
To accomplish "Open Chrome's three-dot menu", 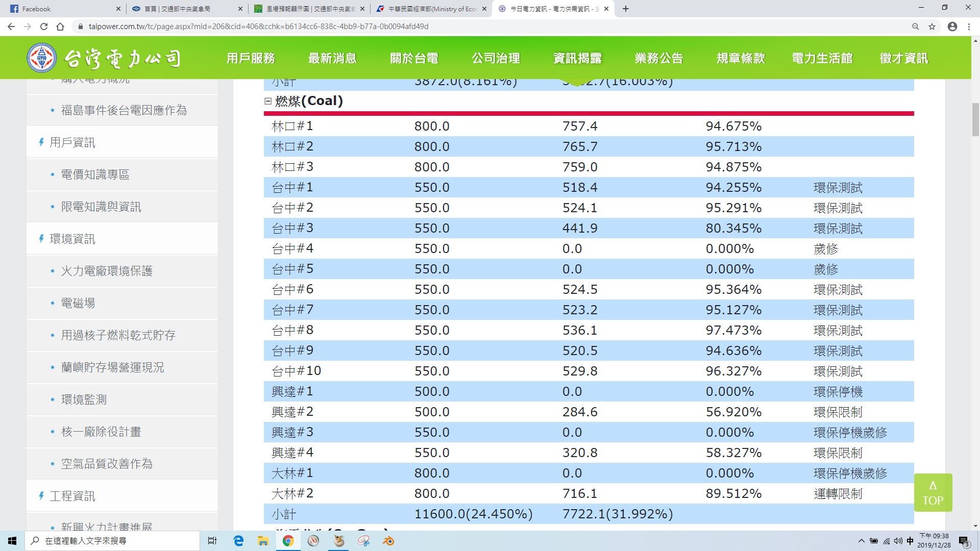I will (969, 27).
